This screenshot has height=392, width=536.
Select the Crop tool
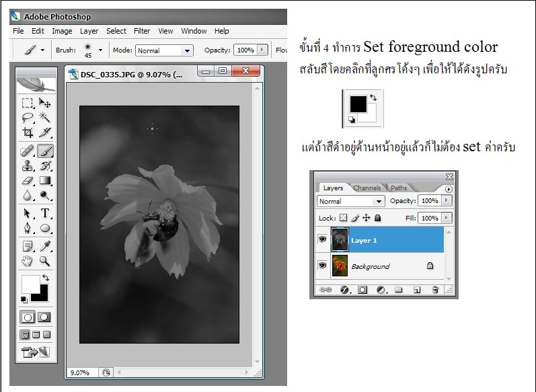[x=28, y=132]
